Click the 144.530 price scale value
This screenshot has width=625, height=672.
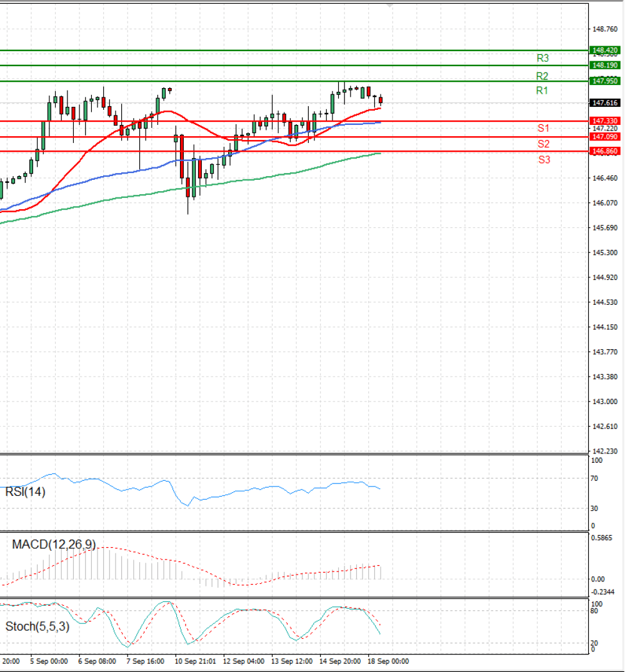[x=605, y=302]
